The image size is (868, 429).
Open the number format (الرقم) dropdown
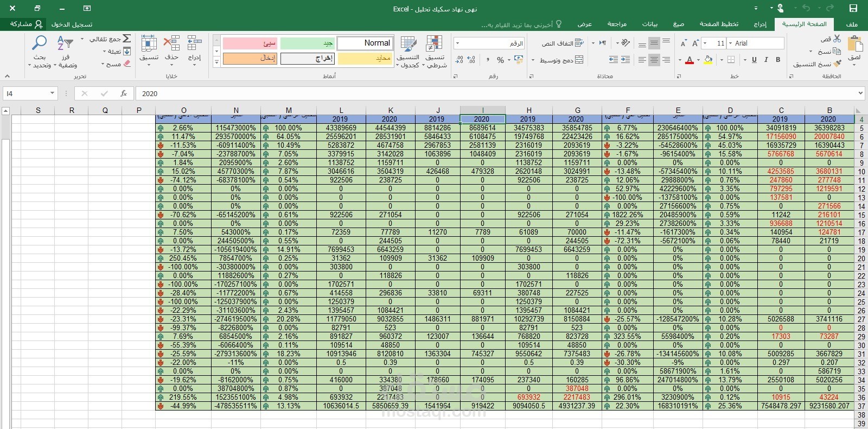457,43
